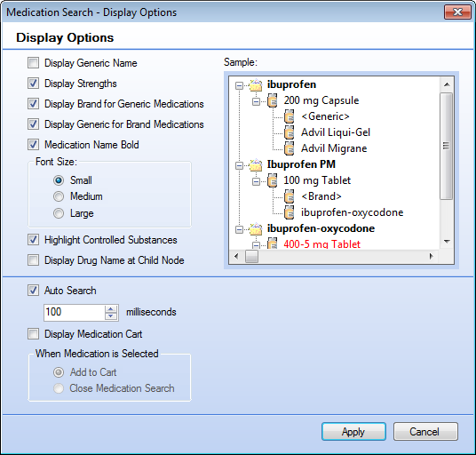Click the 200 mg Capsule bottle icon

[273, 100]
